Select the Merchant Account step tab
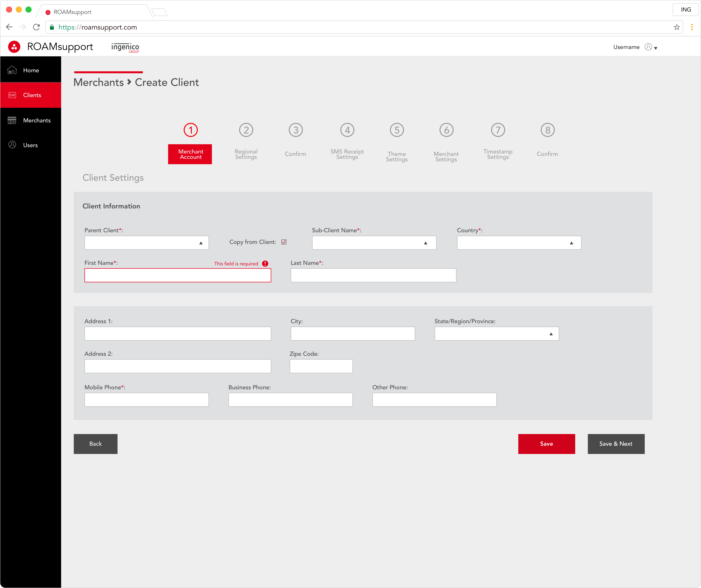The height and width of the screenshot is (588, 701). (x=190, y=154)
